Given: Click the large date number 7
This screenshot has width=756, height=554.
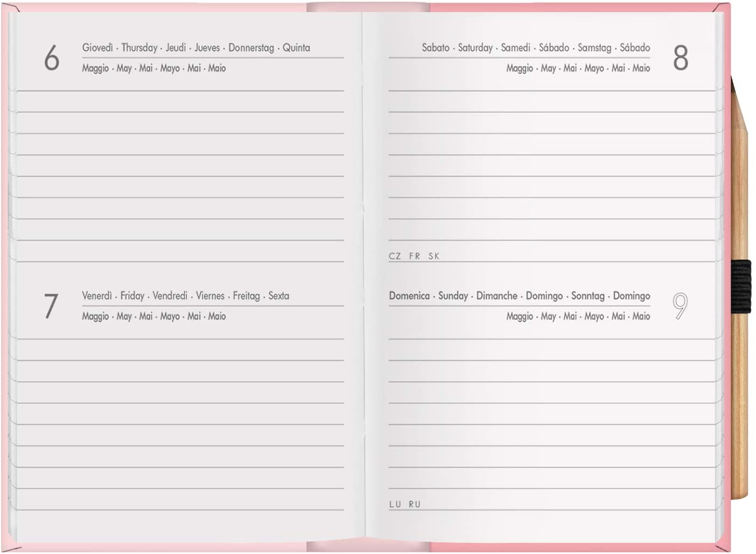Looking at the screenshot, I should click(51, 306).
